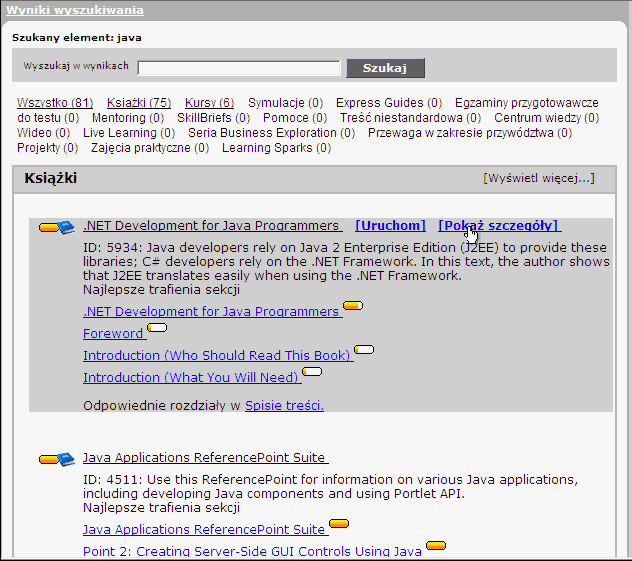The width and height of the screenshot is (632, 561).
Task: Click Seria Business Exploration (0) text
Action: coord(271,133)
